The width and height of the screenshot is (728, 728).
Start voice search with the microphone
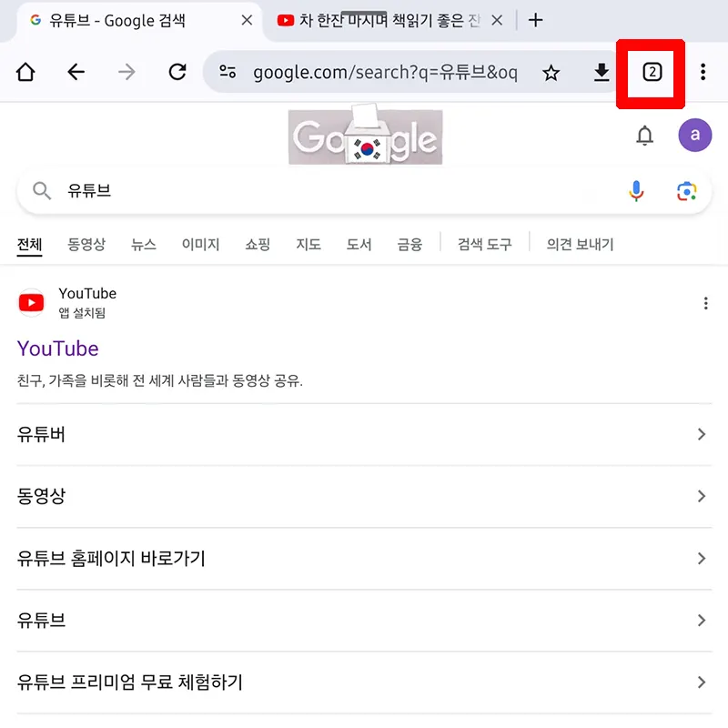pyautogui.click(x=636, y=191)
